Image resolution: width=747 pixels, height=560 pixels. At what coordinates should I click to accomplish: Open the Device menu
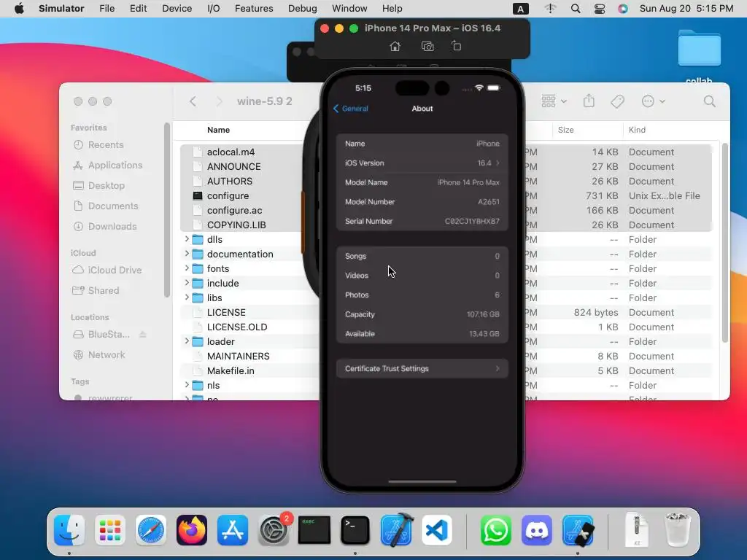(x=177, y=9)
